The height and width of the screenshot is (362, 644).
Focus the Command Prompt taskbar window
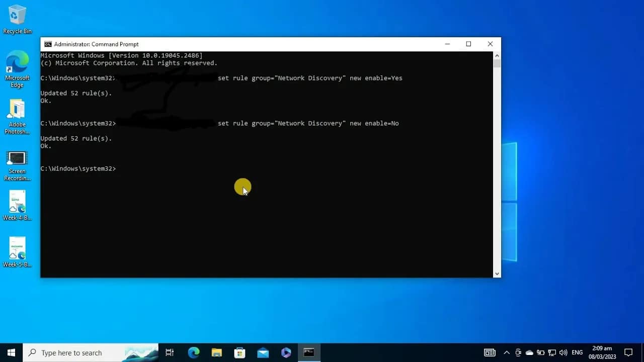click(309, 352)
